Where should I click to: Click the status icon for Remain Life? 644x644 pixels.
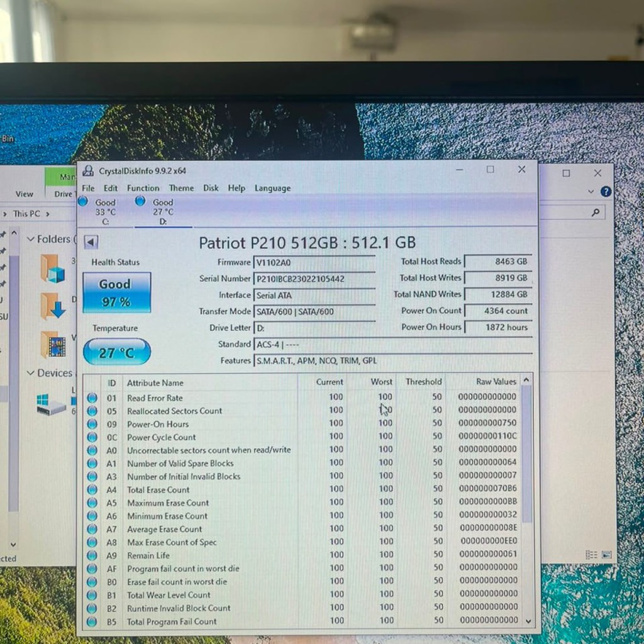click(92, 555)
